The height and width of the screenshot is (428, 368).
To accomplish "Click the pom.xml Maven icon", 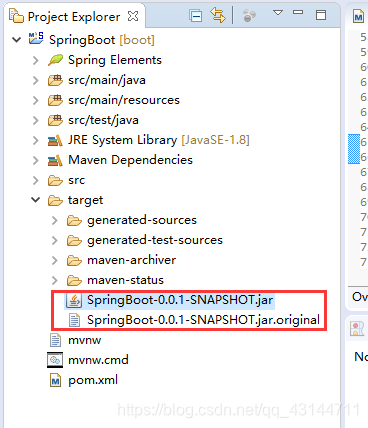I will point(55,380).
